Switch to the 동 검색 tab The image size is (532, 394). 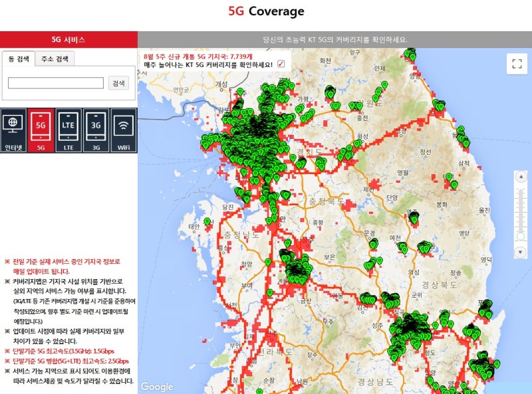click(19, 58)
